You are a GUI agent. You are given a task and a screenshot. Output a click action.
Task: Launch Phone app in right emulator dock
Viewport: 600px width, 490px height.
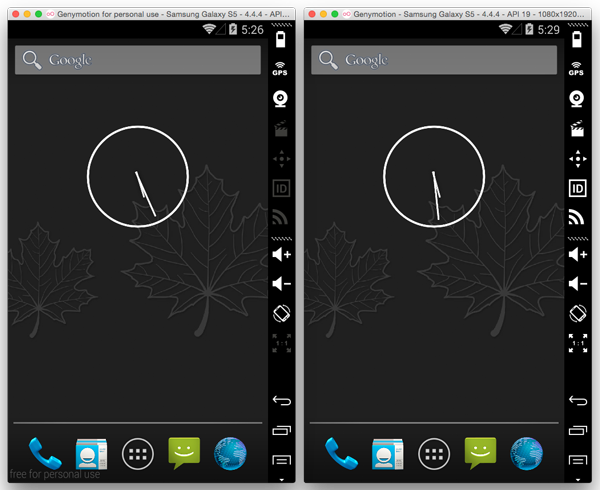tap(341, 453)
